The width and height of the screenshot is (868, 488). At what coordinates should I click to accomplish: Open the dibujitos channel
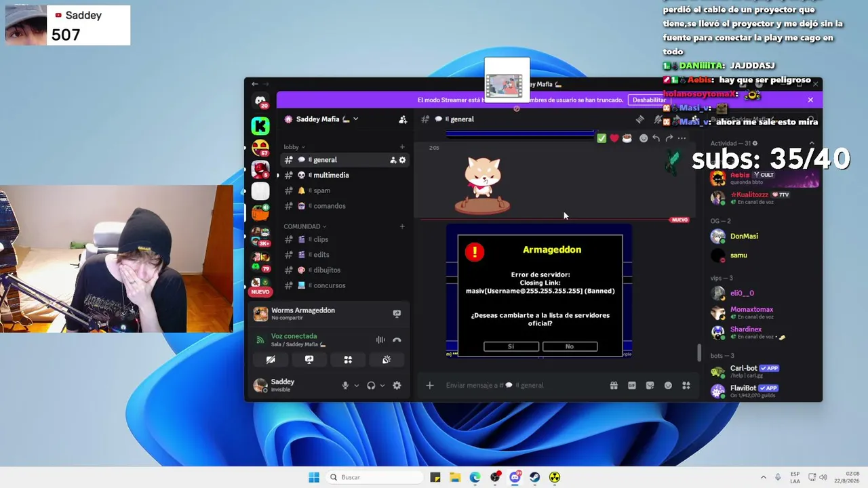click(345, 270)
